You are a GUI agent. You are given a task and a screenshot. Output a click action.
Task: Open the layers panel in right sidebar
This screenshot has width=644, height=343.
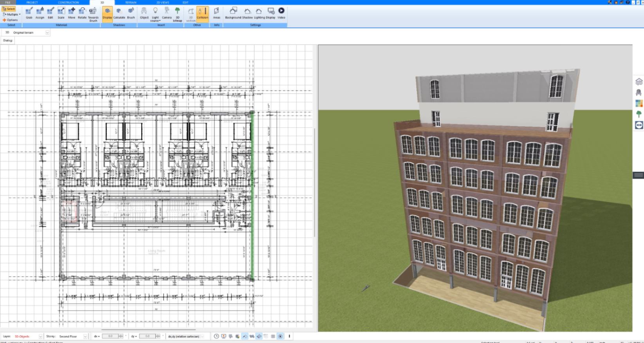click(639, 82)
